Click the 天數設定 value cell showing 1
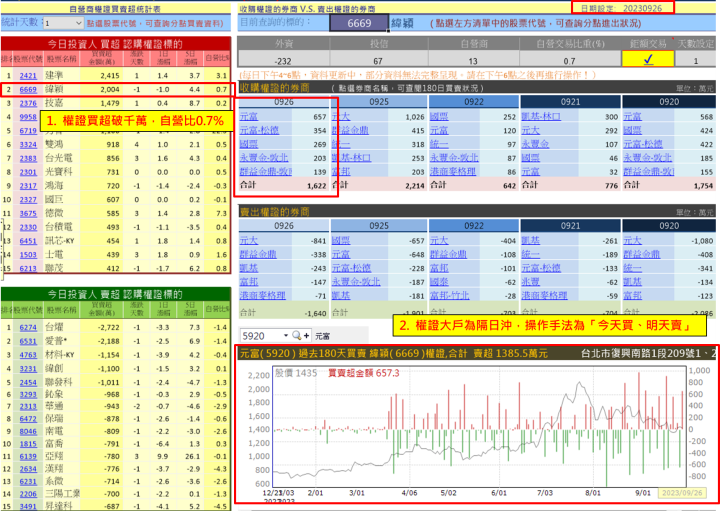This screenshot has width=720, height=511. [x=695, y=60]
